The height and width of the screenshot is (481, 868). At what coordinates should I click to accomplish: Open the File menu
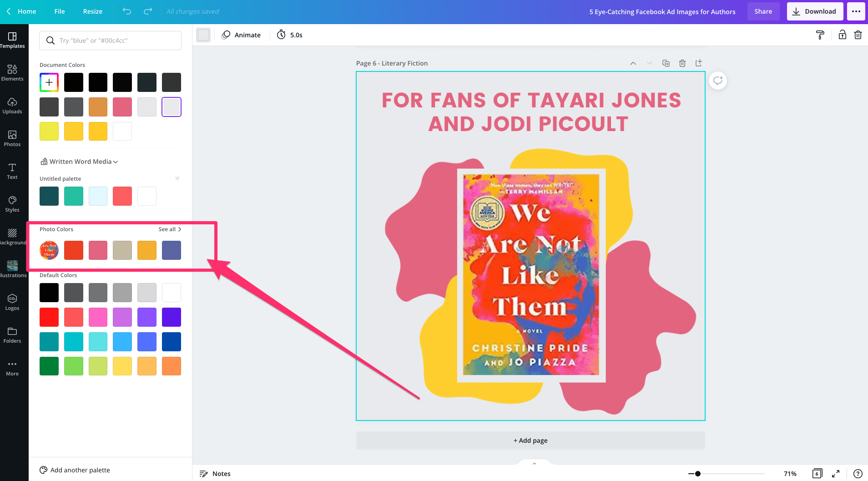click(60, 11)
